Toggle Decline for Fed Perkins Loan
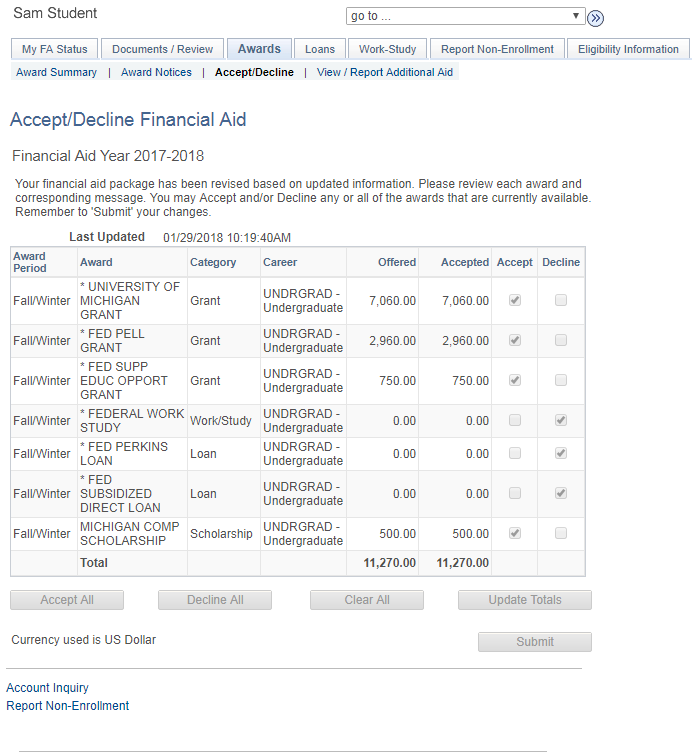694x755 pixels. coord(561,453)
